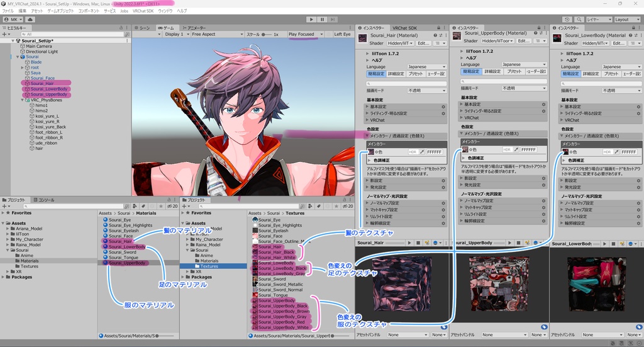Screen dimensions: 644x347
Task: Switch to the コンソール tab
Action: [x=43, y=200]
